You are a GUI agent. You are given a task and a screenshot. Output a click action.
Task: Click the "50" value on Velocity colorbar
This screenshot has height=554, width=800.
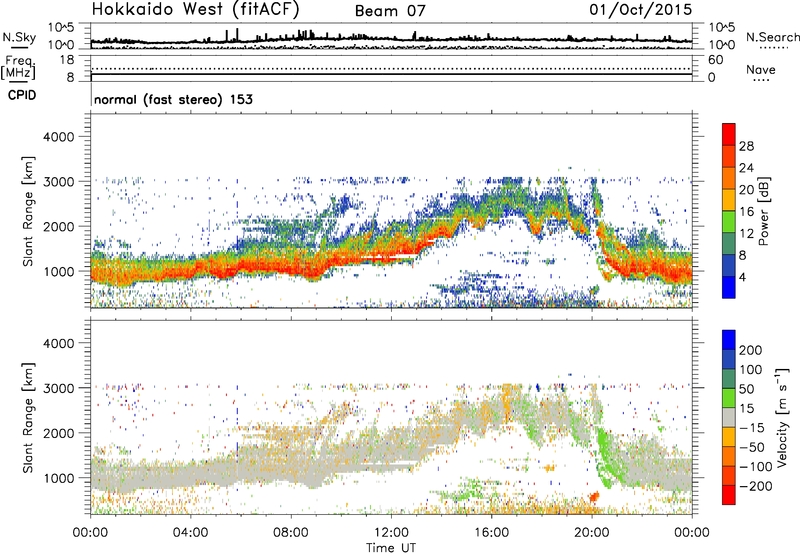point(746,389)
